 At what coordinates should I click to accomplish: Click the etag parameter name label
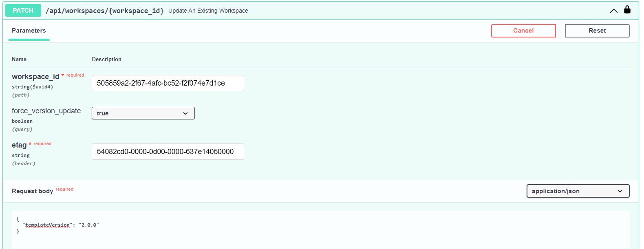click(19, 145)
